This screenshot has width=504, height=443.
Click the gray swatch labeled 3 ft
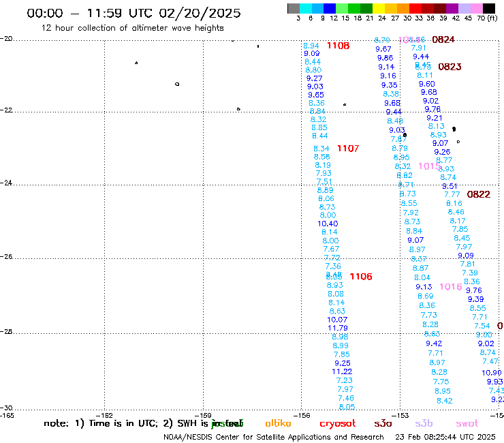(294, 8)
